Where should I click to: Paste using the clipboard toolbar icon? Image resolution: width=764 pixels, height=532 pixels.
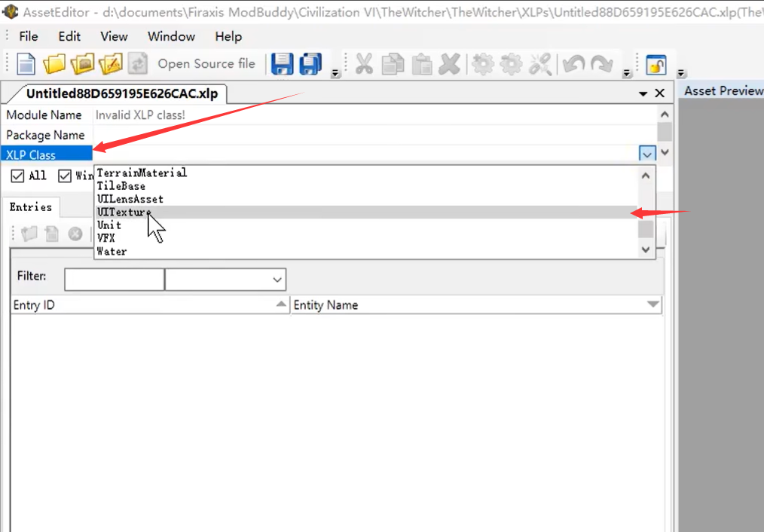pos(421,64)
